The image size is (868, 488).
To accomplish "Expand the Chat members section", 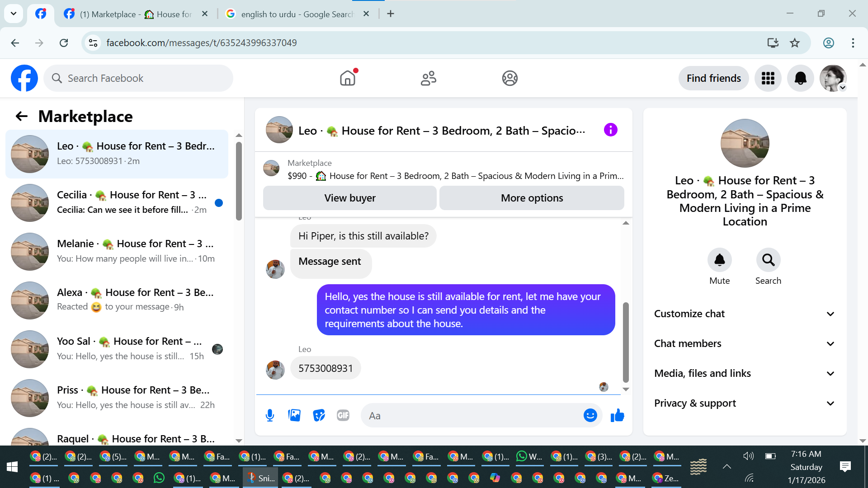I will pyautogui.click(x=745, y=343).
